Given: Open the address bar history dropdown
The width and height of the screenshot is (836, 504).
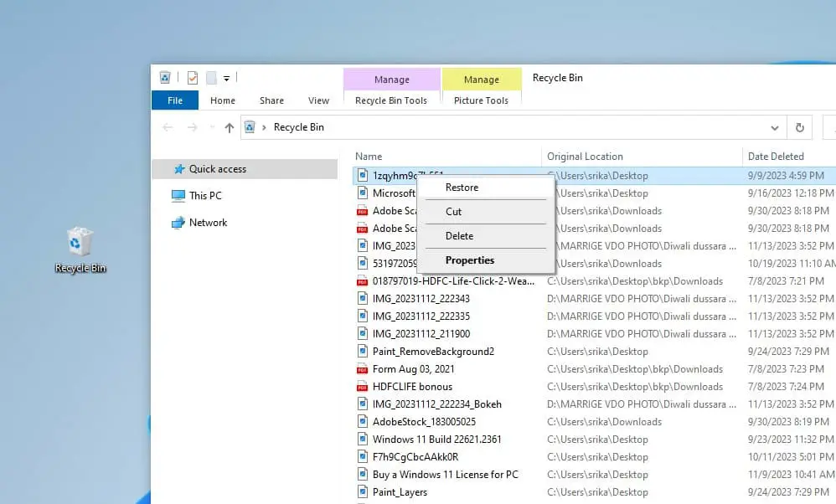Looking at the screenshot, I should [774, 127].
